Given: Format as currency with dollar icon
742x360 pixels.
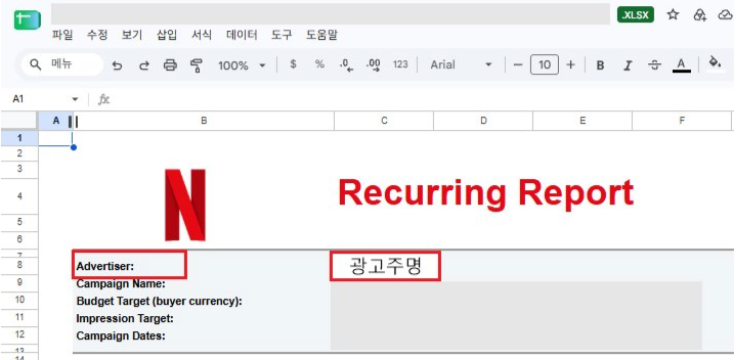Looking at the screenshot, I should pyautogui.click(x=293, y=64).
